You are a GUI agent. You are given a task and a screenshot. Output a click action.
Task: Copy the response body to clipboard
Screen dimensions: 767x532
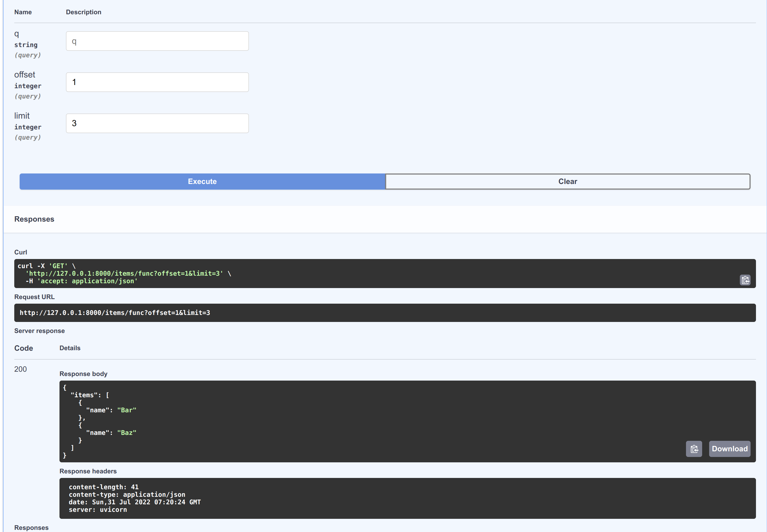pos(694,449)
